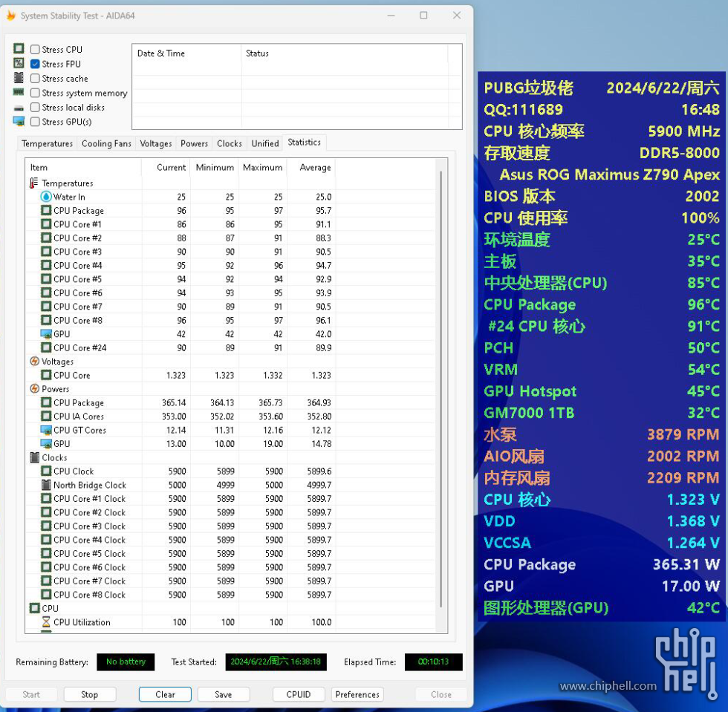Open the Unified tab
The width and height of the screenshot is (728, 712).
point(265,143)
